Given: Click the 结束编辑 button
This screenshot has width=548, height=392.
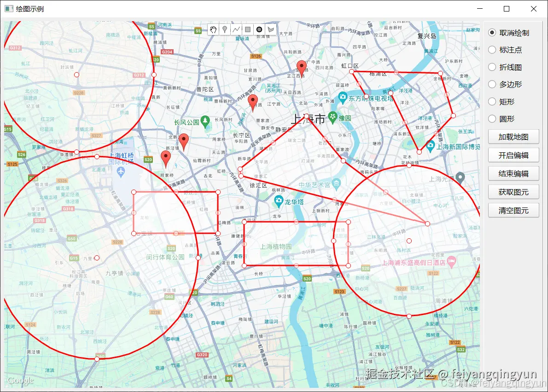Looking at the screenshot, I should 513,173.
